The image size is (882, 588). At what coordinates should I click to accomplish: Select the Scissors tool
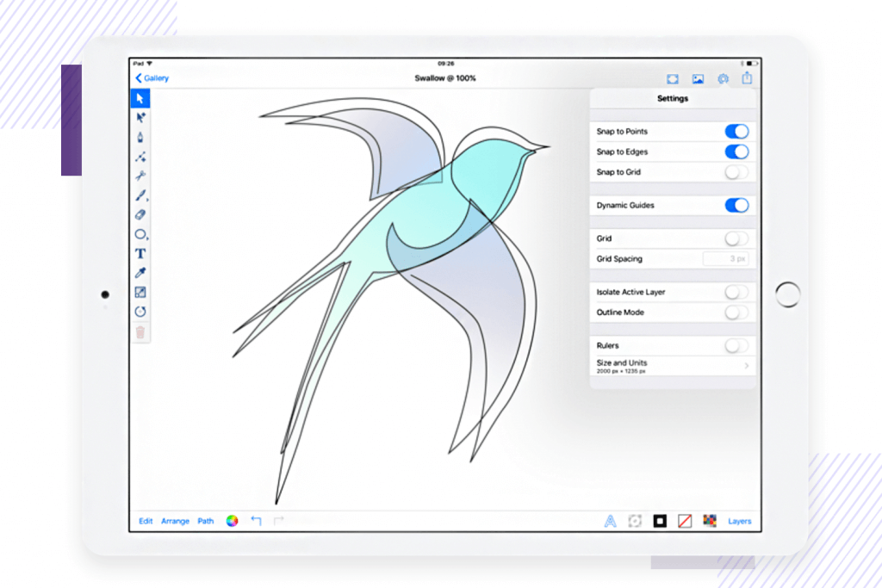(x=140, y=176)
